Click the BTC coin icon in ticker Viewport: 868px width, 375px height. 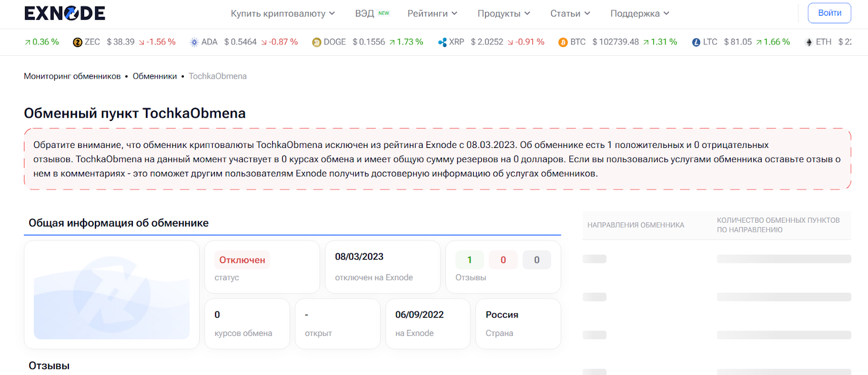(563, 42)
